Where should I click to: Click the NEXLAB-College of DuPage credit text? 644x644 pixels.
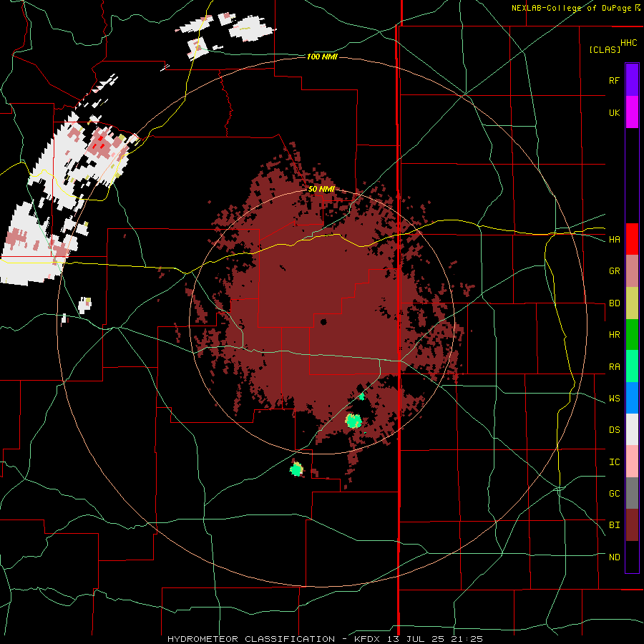[x=572, y=8]
